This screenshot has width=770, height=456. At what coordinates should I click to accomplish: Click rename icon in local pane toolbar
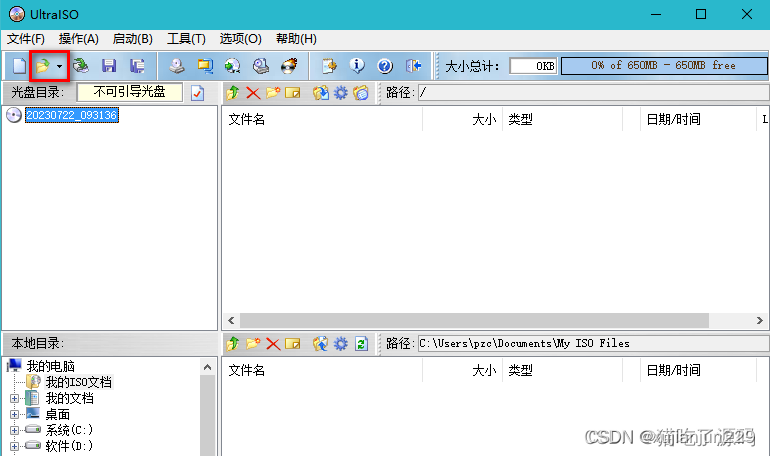point(293,344)
